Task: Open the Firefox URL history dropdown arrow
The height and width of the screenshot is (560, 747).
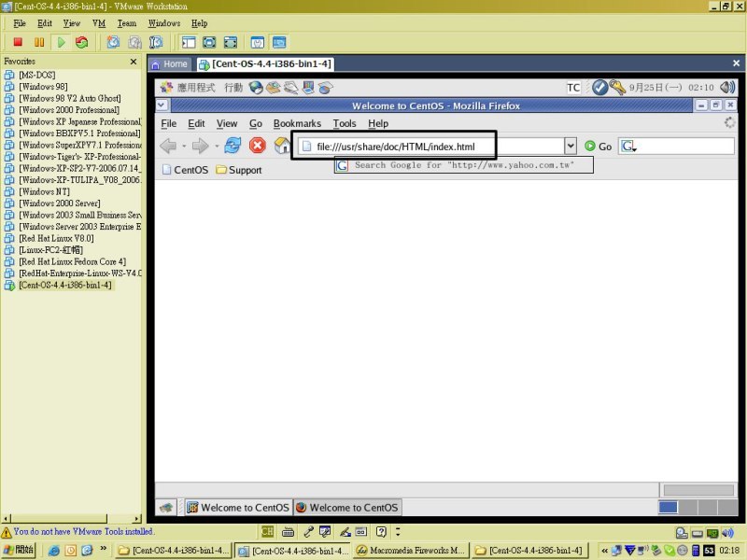Action: pyautogui.click(x=571, y=147)
